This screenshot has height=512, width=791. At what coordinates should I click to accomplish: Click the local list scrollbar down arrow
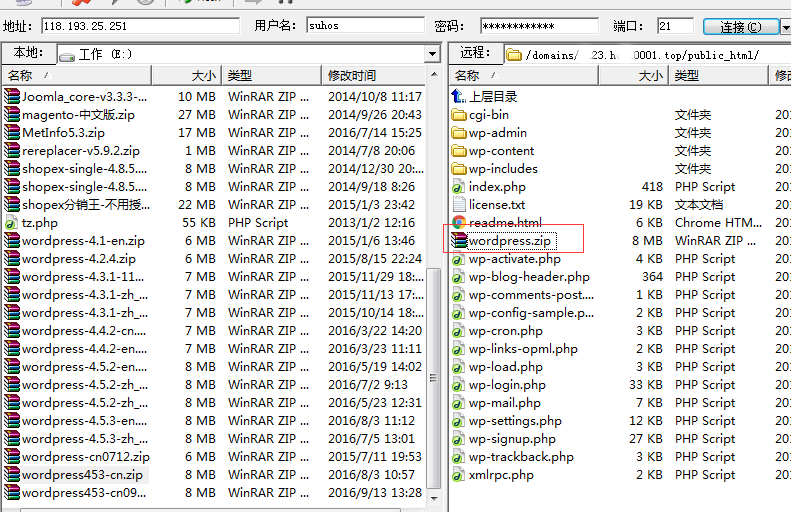(434, 498)
